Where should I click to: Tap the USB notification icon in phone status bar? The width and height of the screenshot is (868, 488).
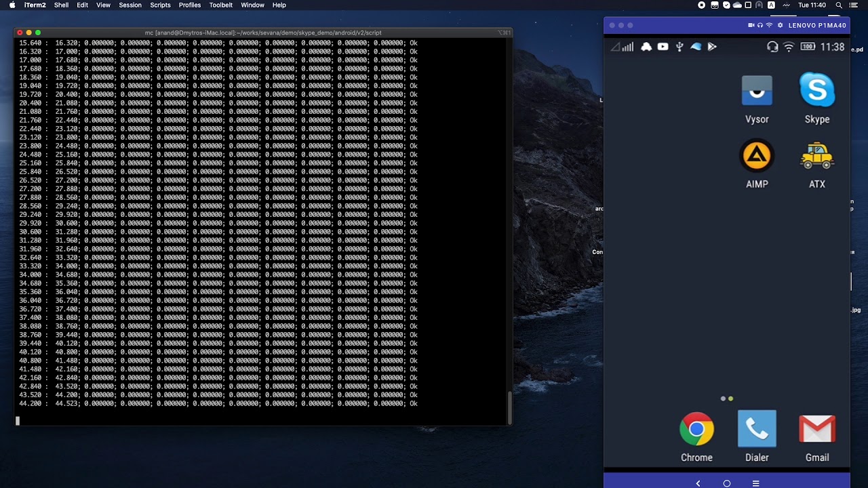pyautogui.click(x=679, y=47)
